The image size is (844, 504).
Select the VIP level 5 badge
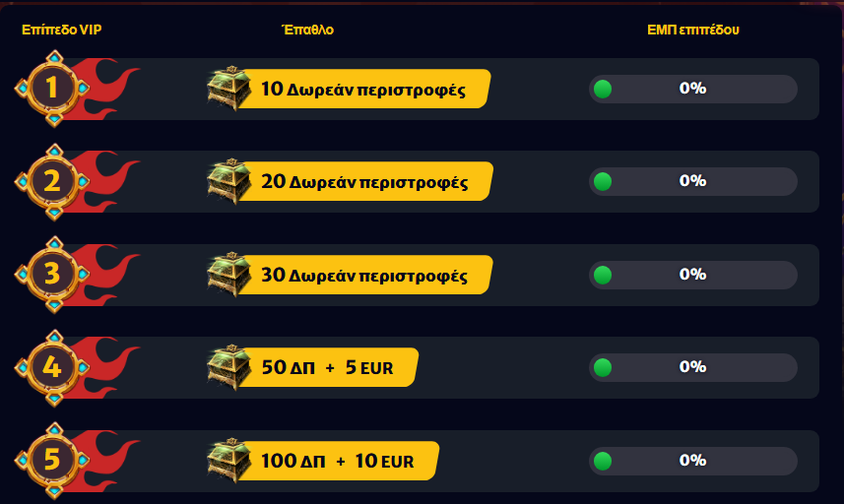point(53,460)
